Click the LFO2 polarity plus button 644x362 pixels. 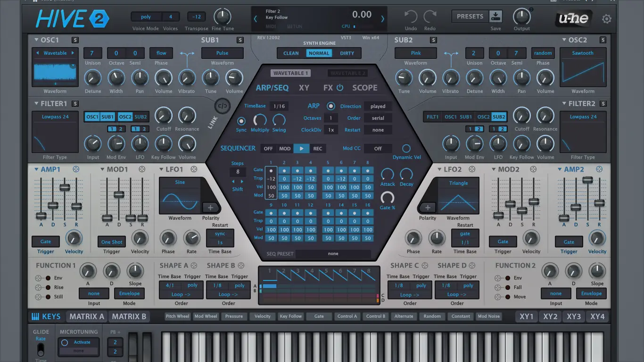click(x=428, y=207)
